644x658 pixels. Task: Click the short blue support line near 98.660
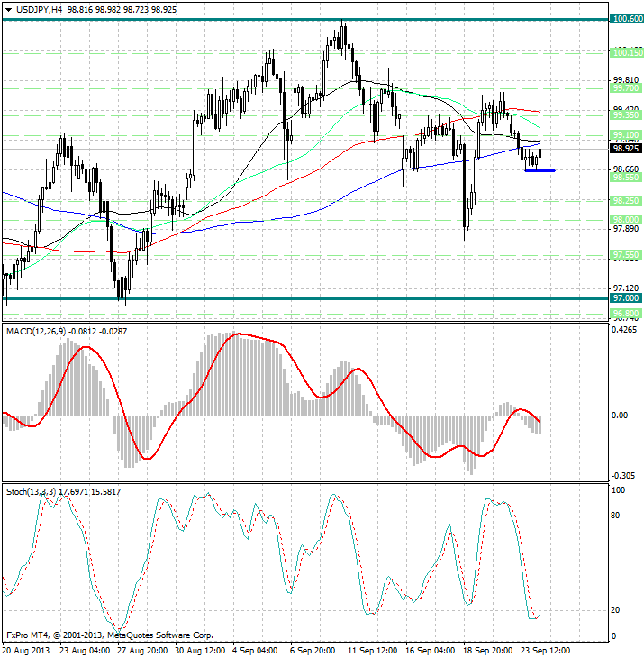tap(540, 170)
